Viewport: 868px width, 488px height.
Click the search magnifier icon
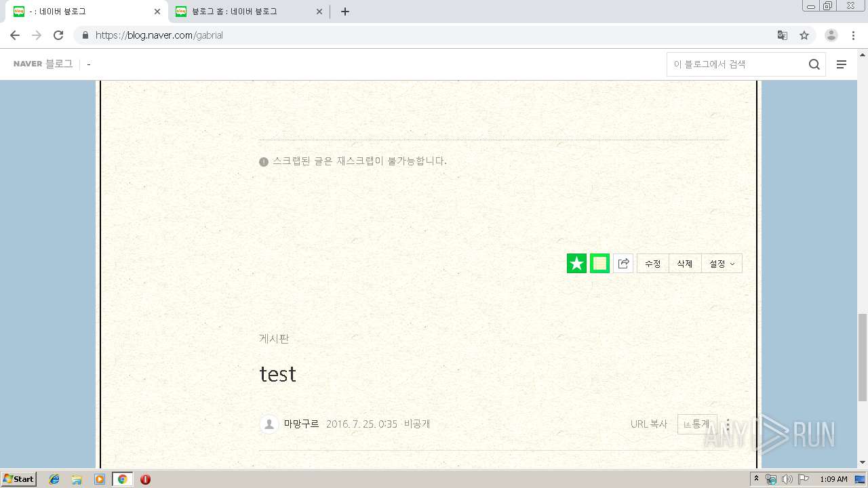click(814, 64)
